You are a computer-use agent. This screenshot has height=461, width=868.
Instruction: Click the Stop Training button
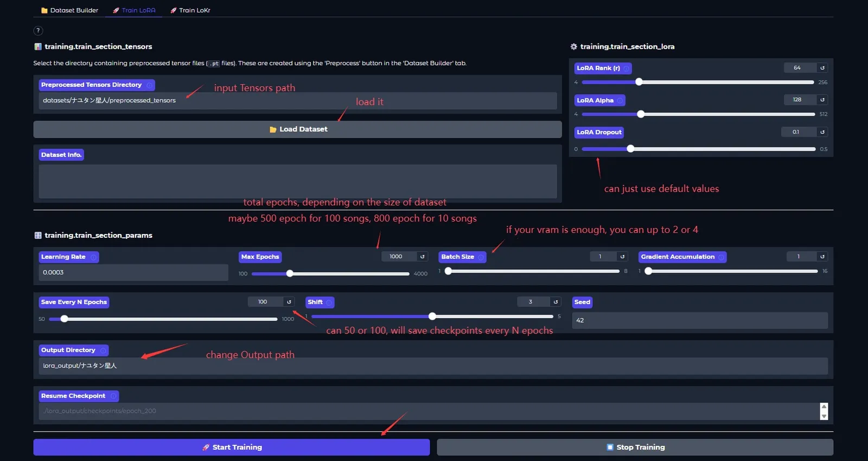(635, 447)
